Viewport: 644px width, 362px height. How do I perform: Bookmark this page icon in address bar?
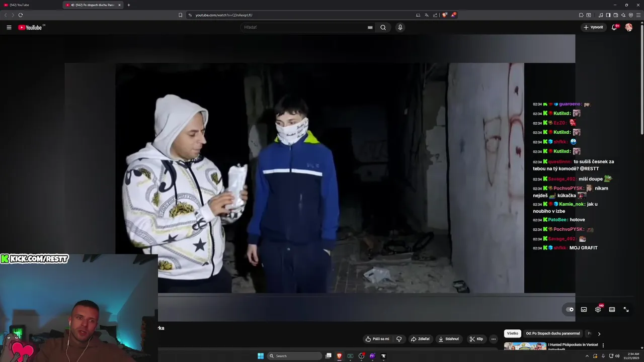pyautogui.click(x=181, y=15)
